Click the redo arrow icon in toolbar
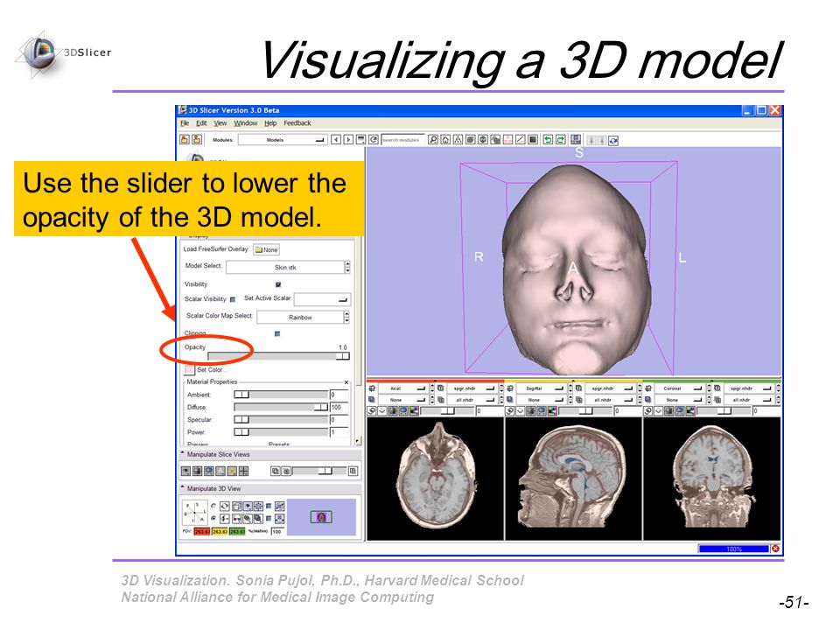 tap(560, 140)
